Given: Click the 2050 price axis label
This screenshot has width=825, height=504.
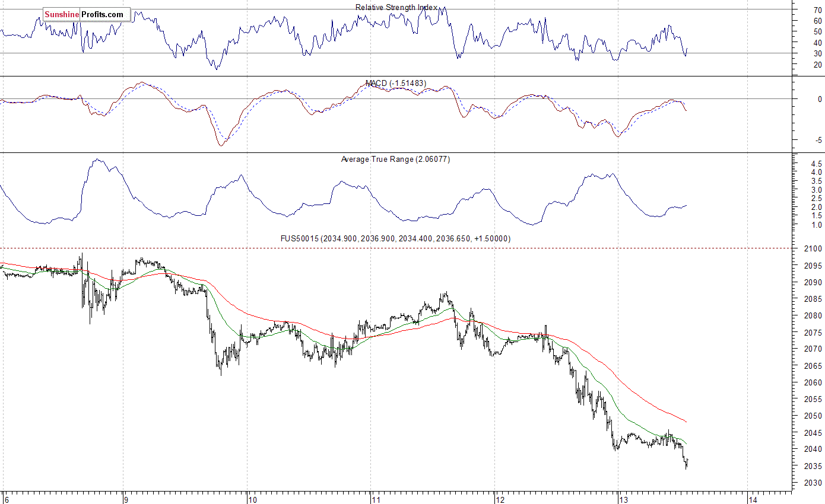Looking at the screenshot, I should [x=814, y=416].
